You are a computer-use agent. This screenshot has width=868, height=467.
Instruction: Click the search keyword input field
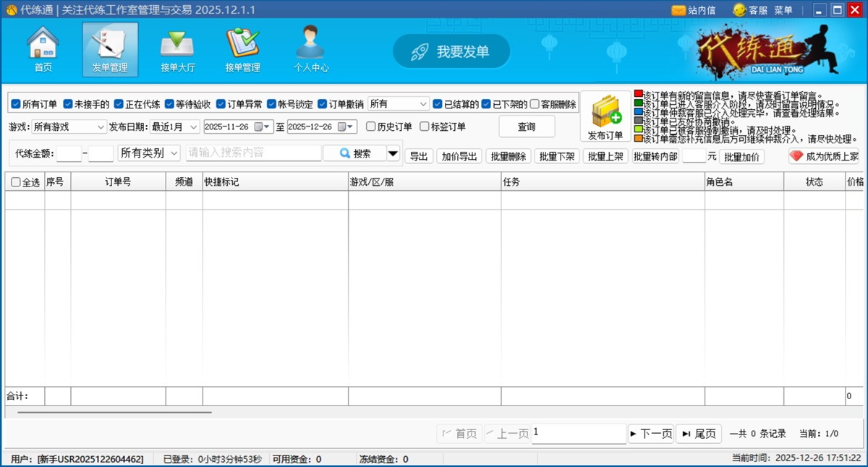(253, 153)
